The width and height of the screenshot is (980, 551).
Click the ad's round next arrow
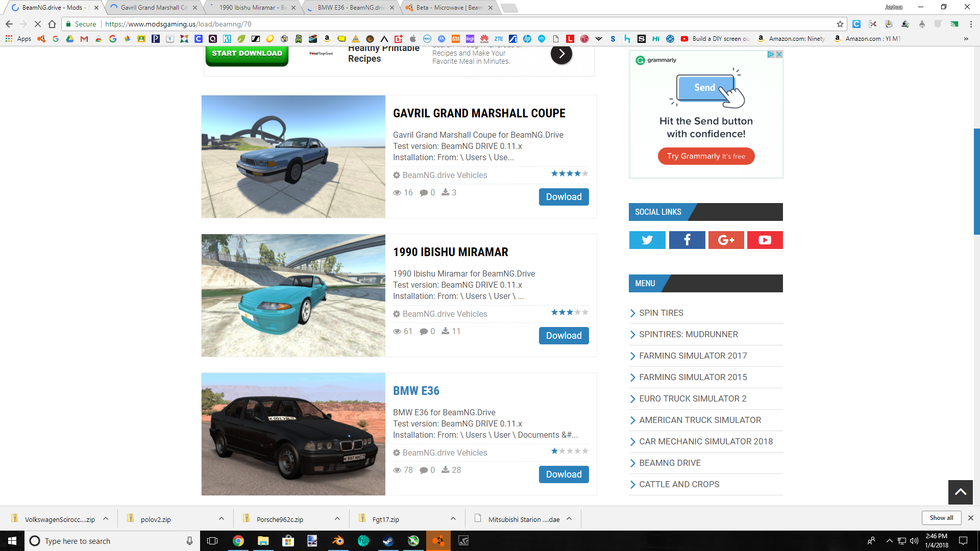561,54
